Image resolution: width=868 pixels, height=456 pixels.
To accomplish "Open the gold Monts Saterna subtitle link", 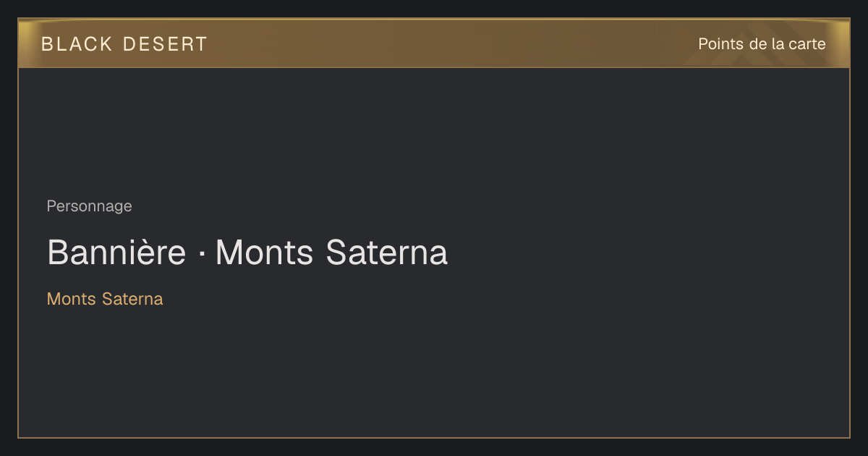I will click(x=105, y=299).
